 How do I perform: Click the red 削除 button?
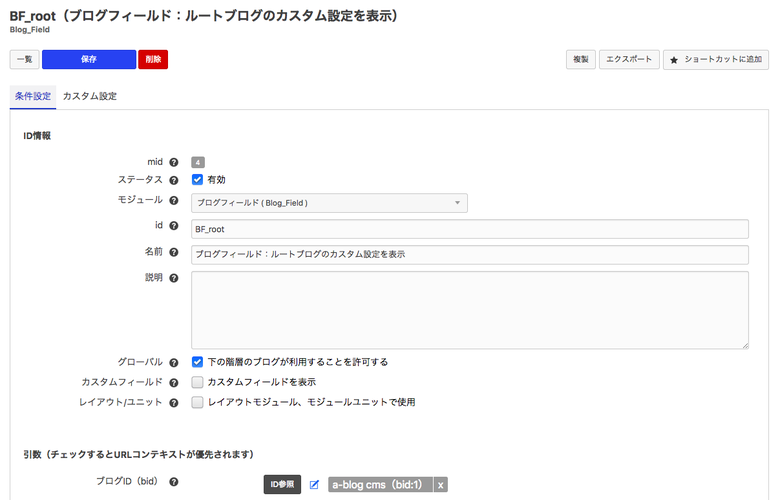click(153, 60)
